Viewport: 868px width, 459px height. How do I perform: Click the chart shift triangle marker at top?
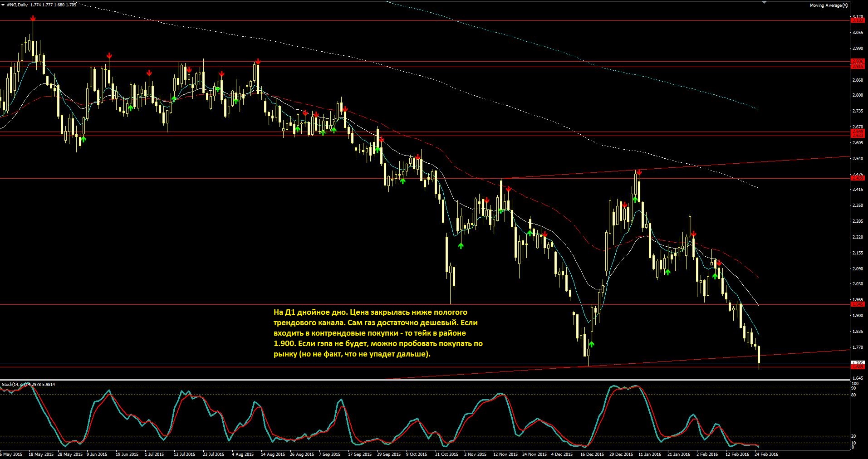click(x=764, y=2)
